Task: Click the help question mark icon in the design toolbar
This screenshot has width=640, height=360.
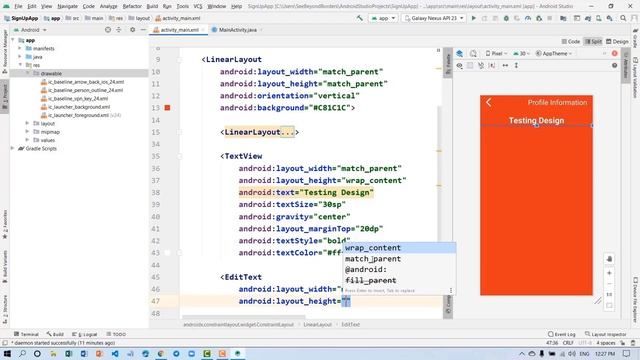Action: click(614, 65)
